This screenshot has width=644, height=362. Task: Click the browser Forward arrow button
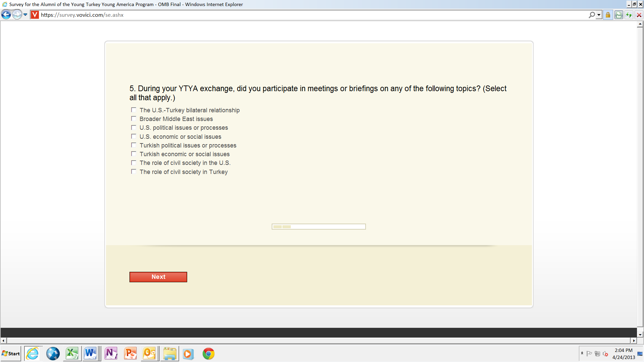17,15
